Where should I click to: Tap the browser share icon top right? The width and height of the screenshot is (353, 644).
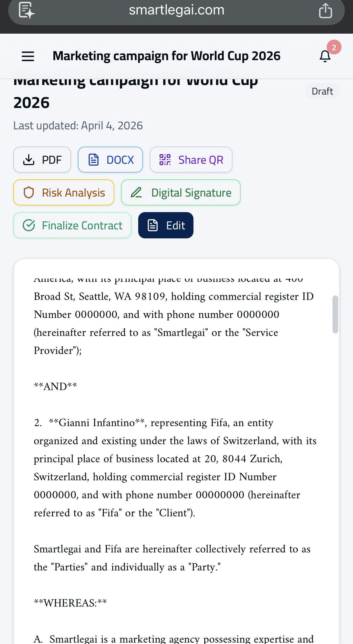(x=325, y=10)
